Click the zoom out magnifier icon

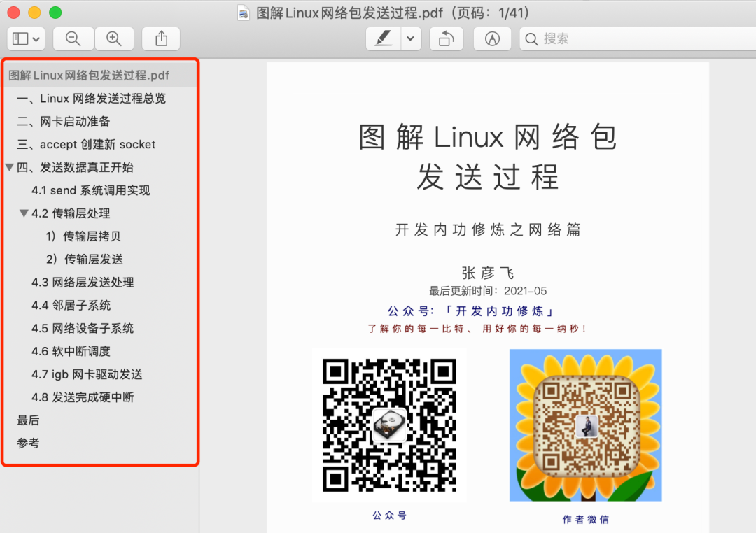(x=73, y=38)
